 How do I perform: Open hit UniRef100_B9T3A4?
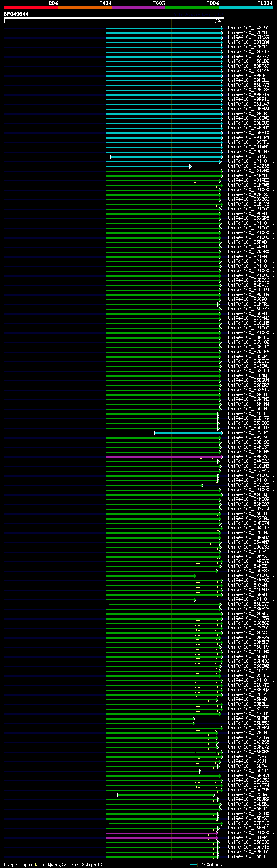[248, 42]
